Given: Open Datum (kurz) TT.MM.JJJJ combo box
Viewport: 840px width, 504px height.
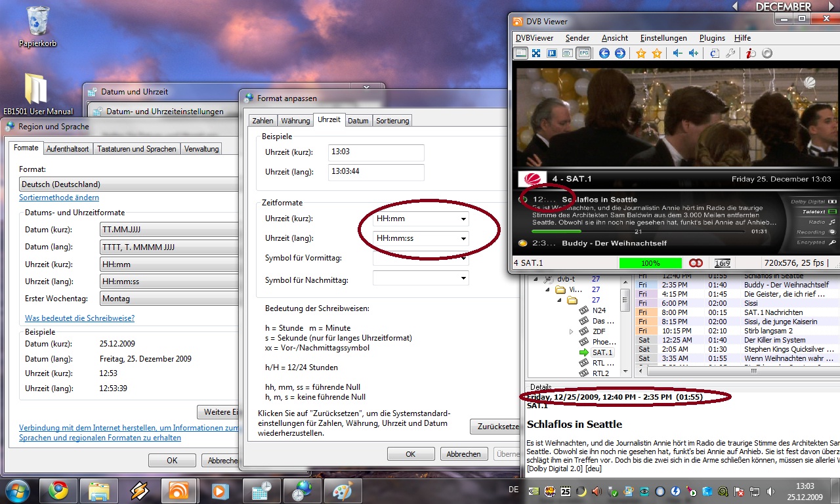Looking at the screenshot, I should (x=169, y=230).
